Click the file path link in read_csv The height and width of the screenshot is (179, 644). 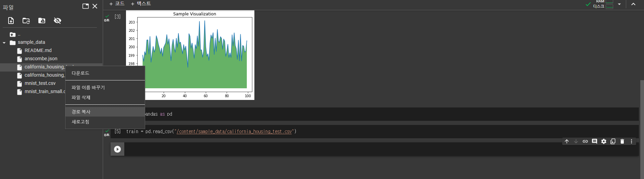click(235, 131)
